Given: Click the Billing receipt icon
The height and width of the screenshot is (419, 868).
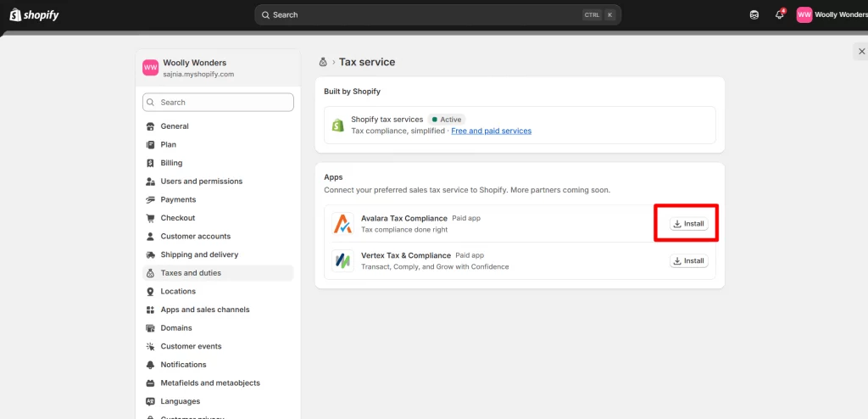Looking at the screenshot, I should (150, 163).
